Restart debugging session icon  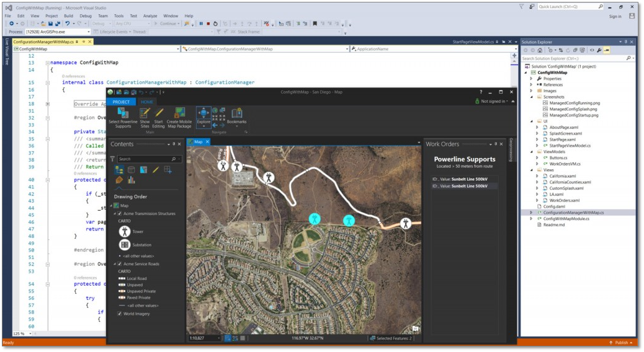tap(216, 24)
